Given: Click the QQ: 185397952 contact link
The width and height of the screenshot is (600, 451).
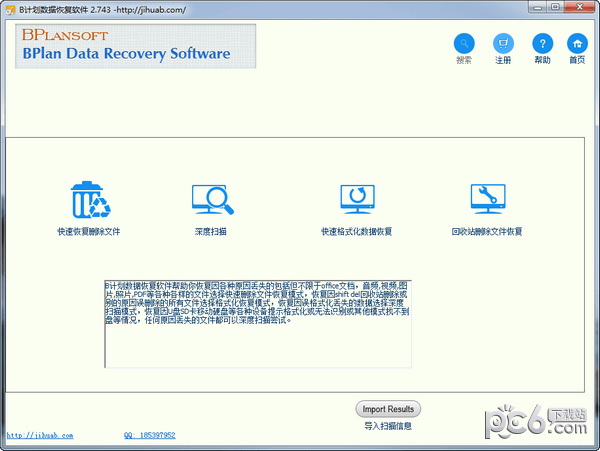Looking at the screenshot, I should pos(150,435).
